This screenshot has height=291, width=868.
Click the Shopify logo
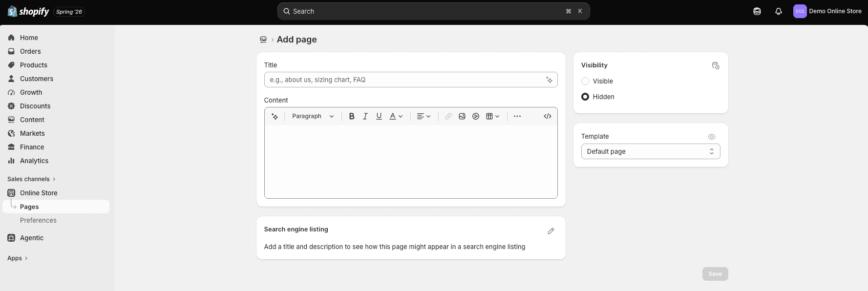click(x=28, y=11)
